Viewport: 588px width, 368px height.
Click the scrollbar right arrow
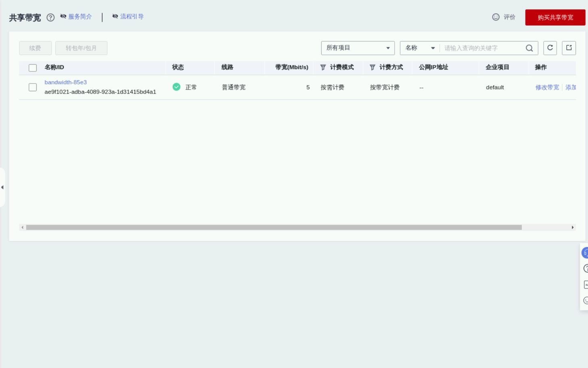click(573, 228)
